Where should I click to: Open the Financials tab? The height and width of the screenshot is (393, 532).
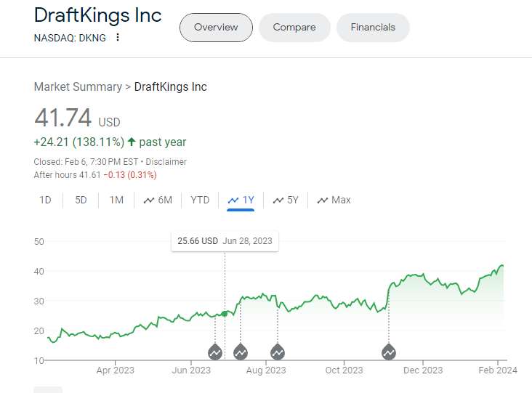tap(373, 28)
